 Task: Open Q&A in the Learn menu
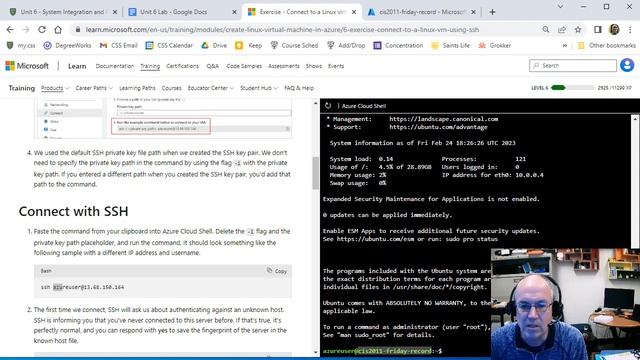(213, 66)
